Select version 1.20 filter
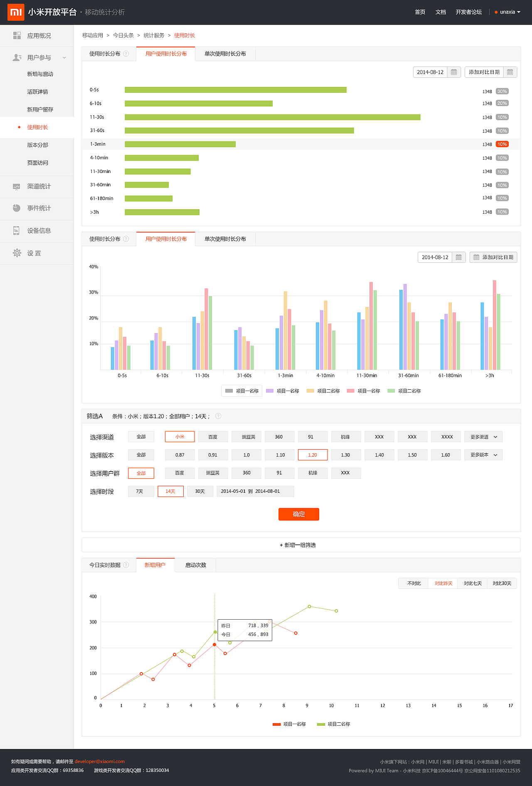 (x=313, y=455)
